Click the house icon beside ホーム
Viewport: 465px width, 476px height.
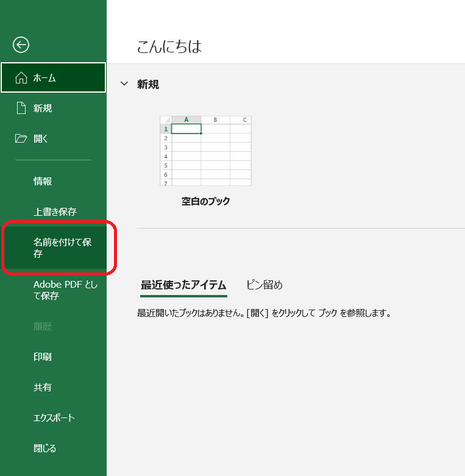[x=21, y=78]
